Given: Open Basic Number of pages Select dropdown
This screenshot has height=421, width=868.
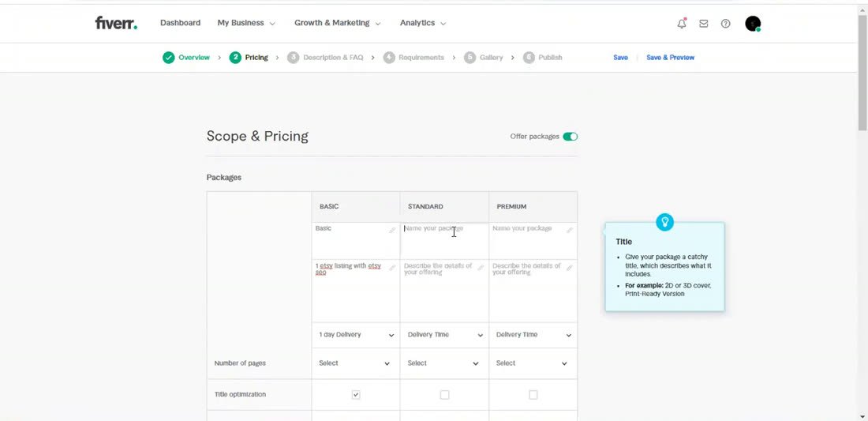Looking at the screenshot, I should [x=356, y=363].
